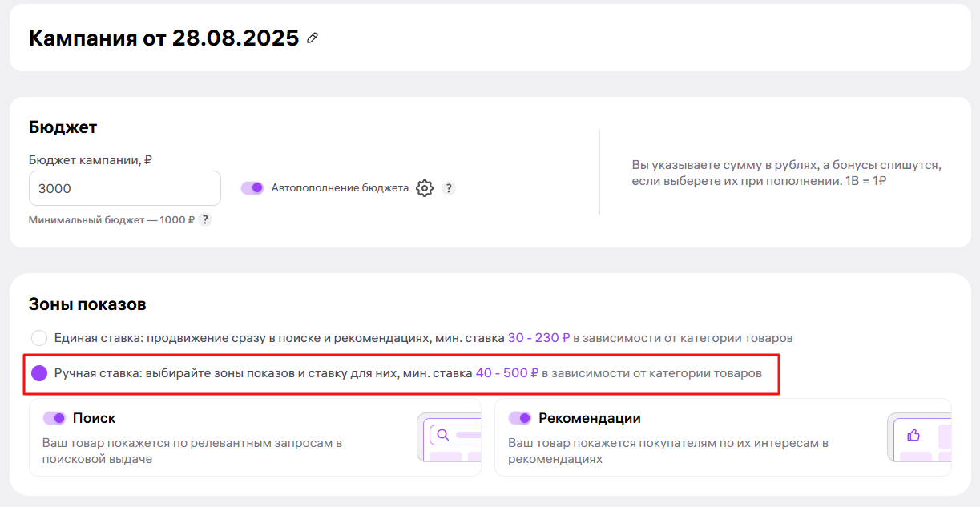Click thumbs-up illustration in the Рекомендации card

913,435
